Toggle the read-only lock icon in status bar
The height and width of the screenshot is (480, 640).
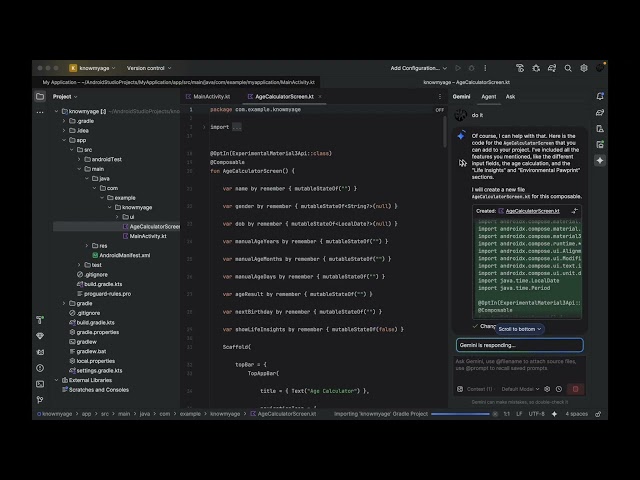[x=598, y=414]
